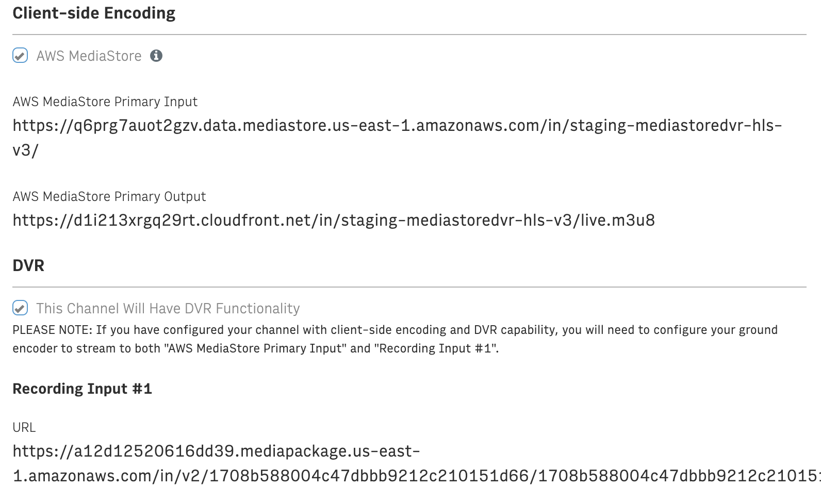
Task: Click the "DVR" section heading
Action: (x=28, y=265)
